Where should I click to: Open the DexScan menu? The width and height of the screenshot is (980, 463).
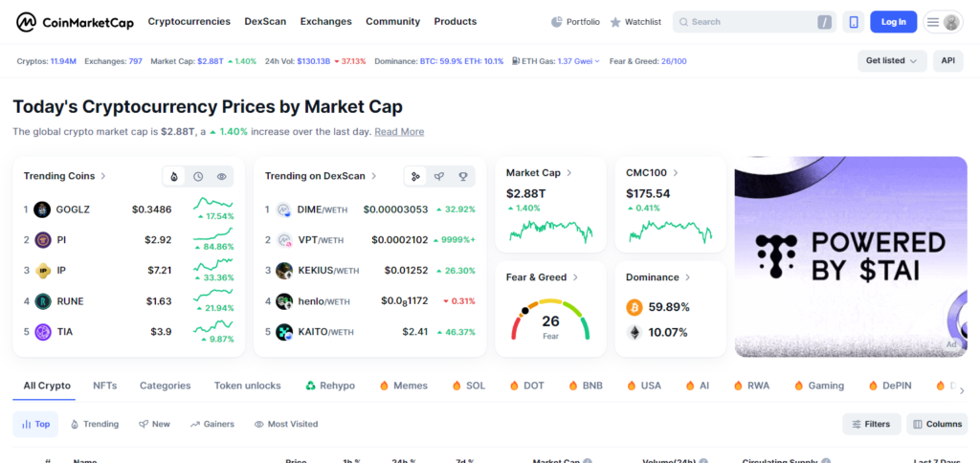click(x=265, y=21)
